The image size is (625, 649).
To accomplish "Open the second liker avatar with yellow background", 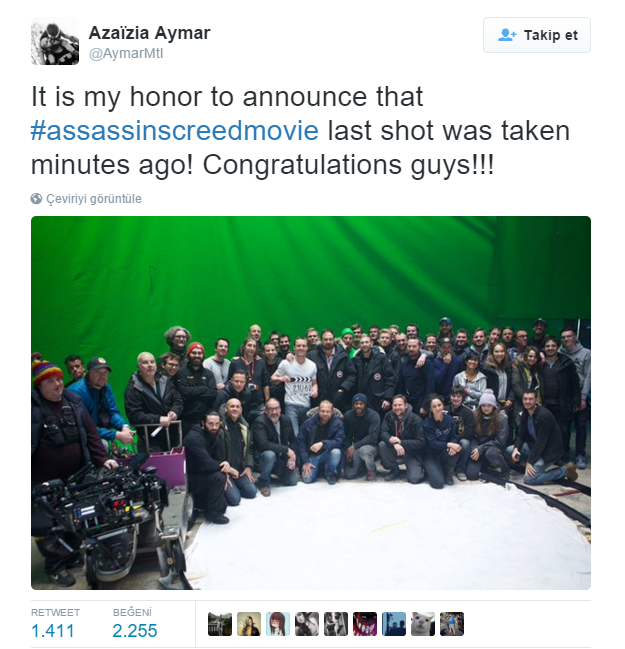I will tap(249, 624).
